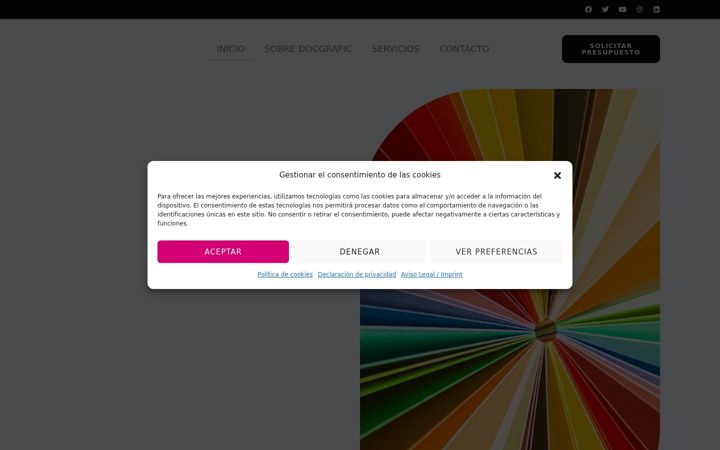Open the Declaración de privacidad link
The image size is (720, 450).
pyautogui.click(x=357, y=274)
